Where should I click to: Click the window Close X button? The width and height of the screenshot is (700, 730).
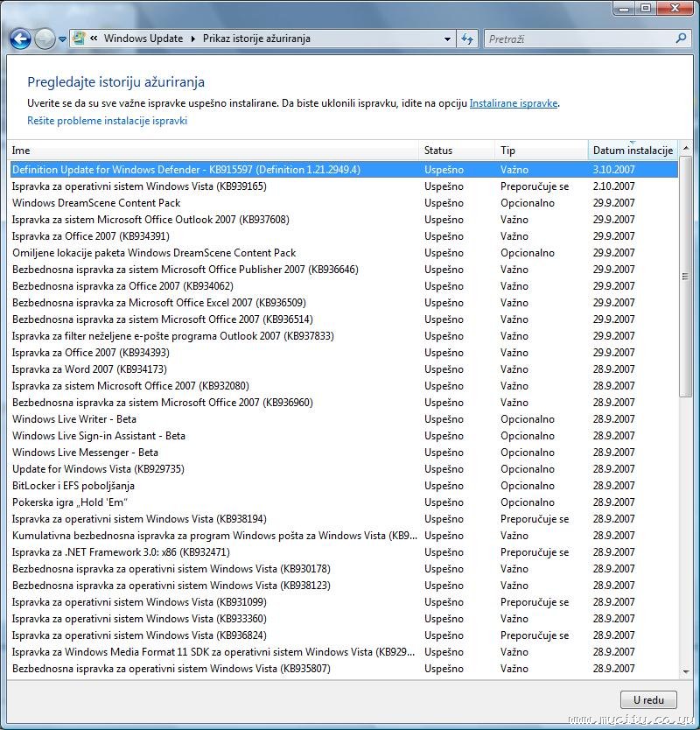(x=675, y=8)
